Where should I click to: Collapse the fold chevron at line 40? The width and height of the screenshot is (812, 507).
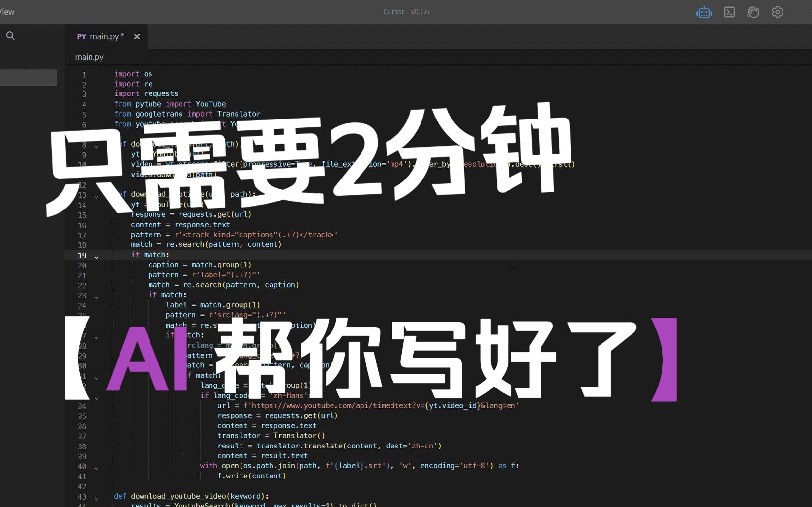click(x=96, y=468)
